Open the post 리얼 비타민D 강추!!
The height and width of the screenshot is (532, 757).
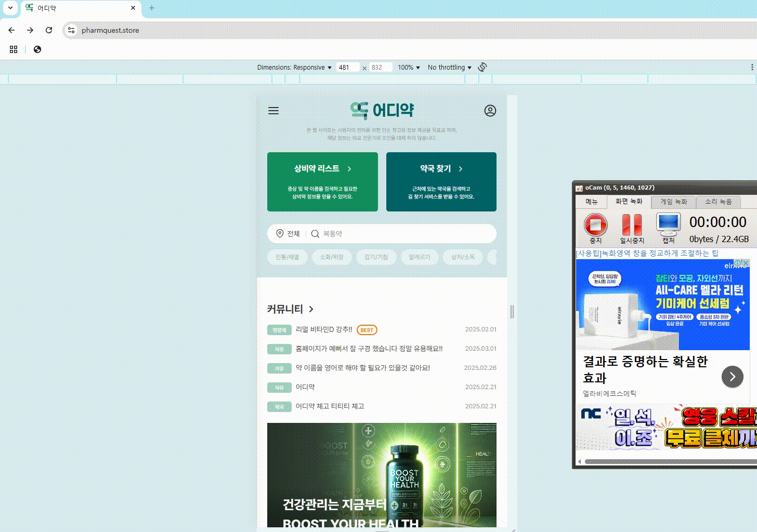[x=324, y=329]
